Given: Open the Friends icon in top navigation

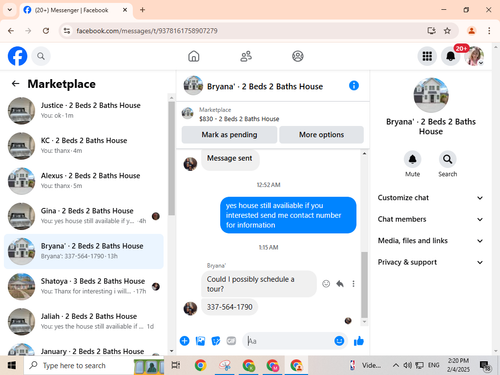Looking at the screenshot, I should (246, 56).
